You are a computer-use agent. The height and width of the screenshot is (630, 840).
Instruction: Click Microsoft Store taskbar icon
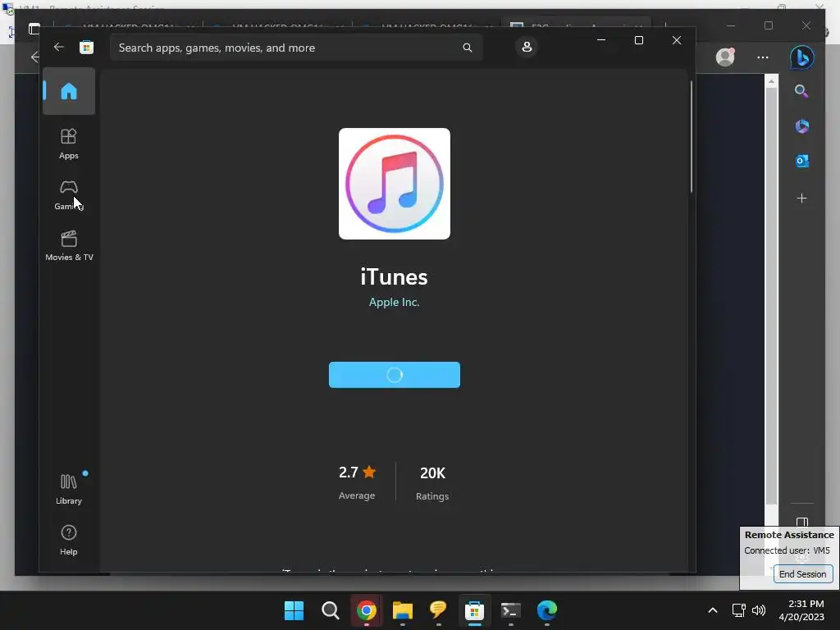pos(474,610)
